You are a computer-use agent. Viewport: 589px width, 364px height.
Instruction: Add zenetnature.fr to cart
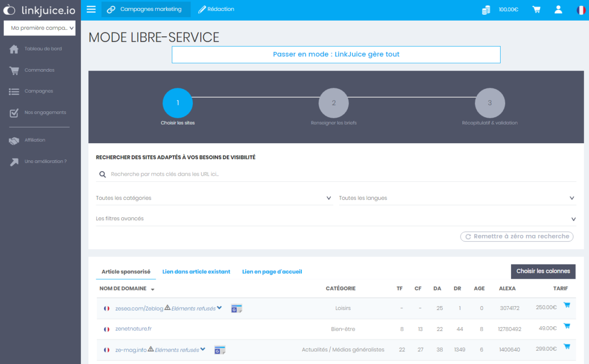(x=567, y=326)
